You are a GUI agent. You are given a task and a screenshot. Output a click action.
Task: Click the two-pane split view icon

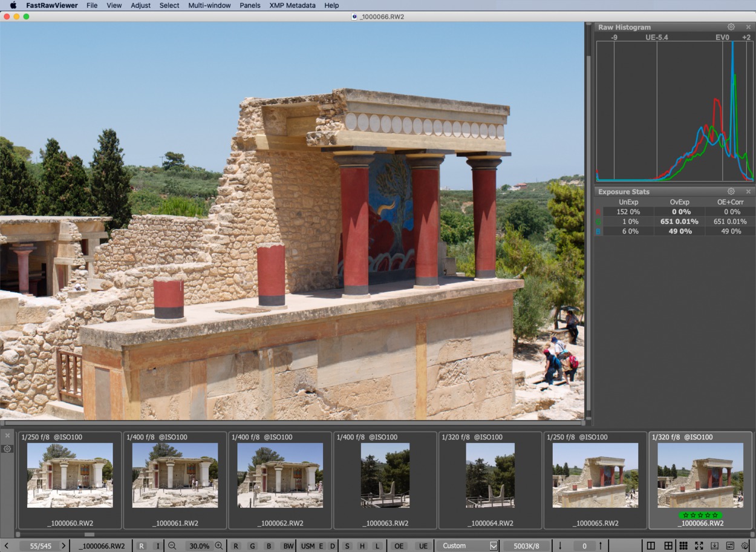(x=651, y=546)
